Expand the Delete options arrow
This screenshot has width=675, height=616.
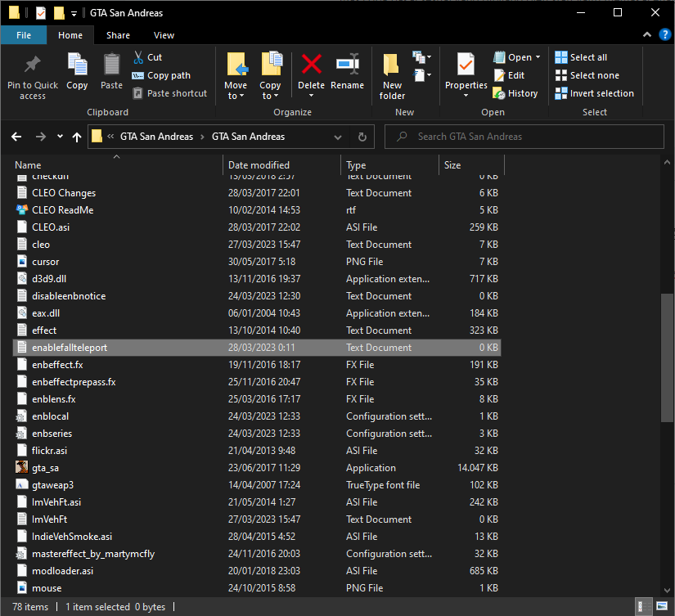click(x=311, y=95)
